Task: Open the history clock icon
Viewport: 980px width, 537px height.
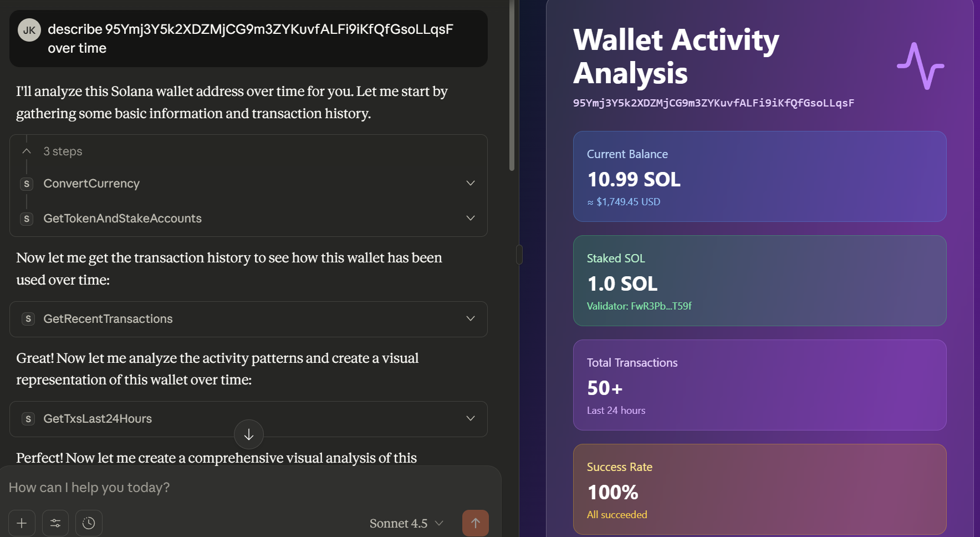Action: [89, 523]
